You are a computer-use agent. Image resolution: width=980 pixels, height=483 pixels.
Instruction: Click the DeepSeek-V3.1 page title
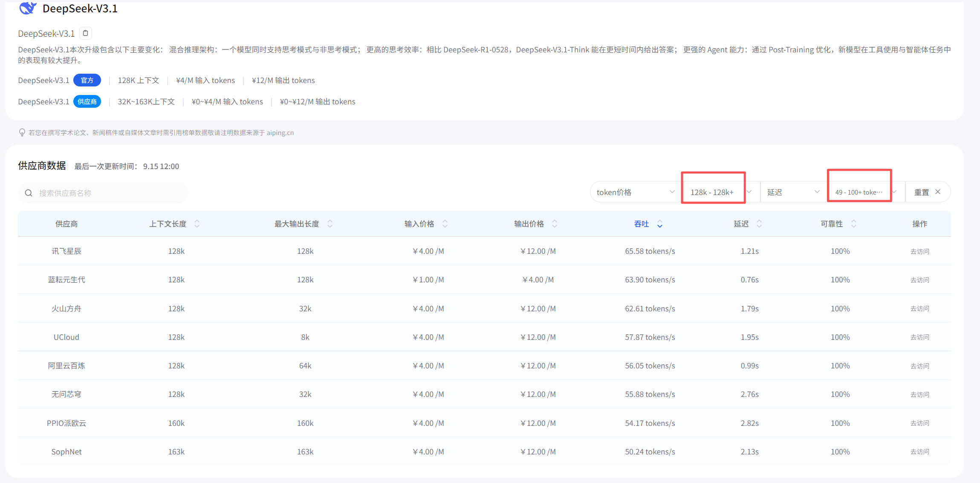click(80, 9)
